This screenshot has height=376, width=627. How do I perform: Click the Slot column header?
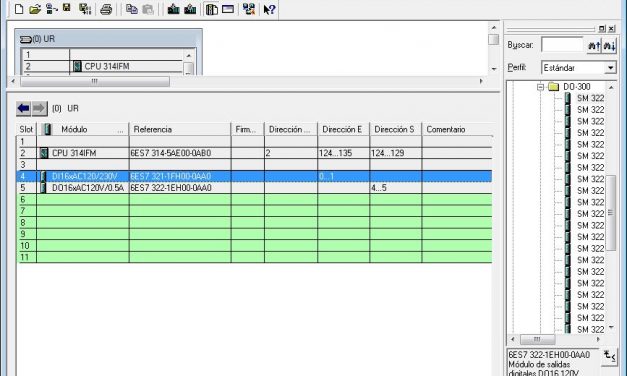pyautogui.click(x=26, y=129)
